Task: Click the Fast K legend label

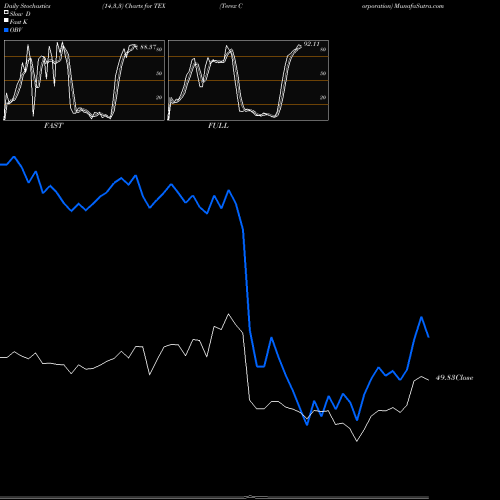Action: coord(18,22)
